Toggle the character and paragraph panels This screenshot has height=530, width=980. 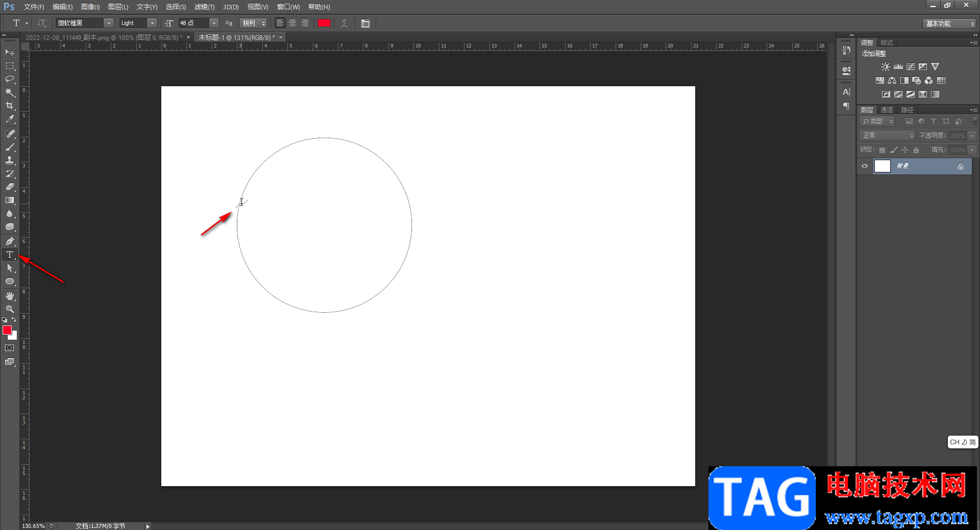click(x=365, y=23)
